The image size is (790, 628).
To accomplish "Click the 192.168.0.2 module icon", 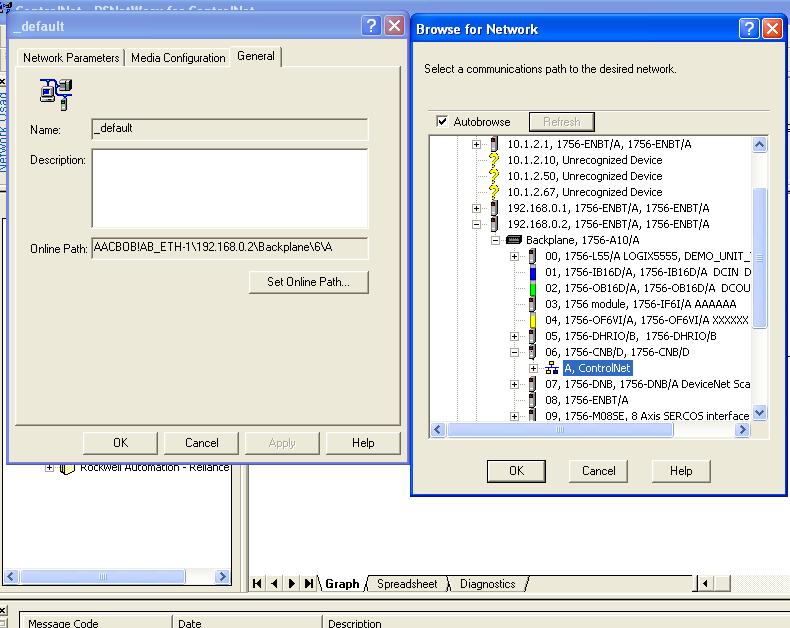I will tap(494, 224).
